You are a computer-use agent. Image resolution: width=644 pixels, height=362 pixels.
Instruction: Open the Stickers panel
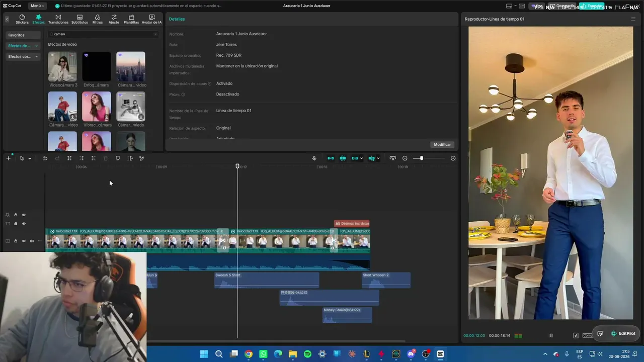pyautogui.click(x=22, y=19)
